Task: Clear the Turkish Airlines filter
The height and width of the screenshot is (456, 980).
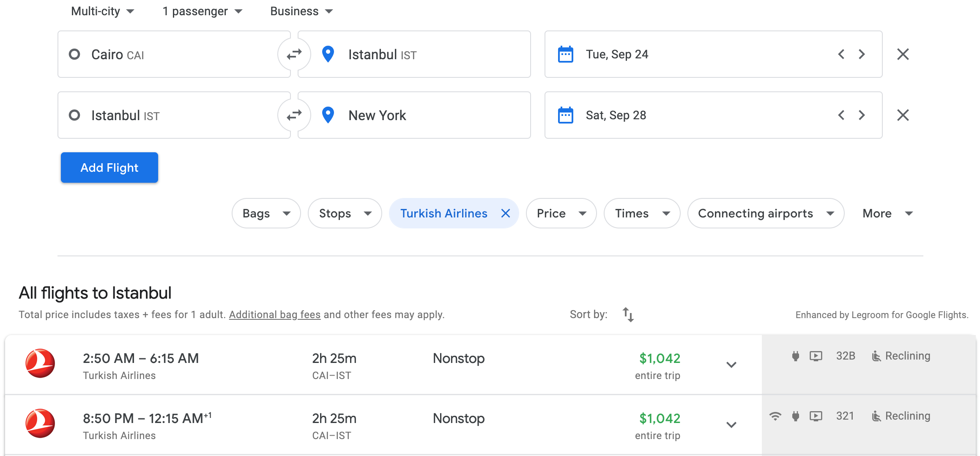Action: 505,213
